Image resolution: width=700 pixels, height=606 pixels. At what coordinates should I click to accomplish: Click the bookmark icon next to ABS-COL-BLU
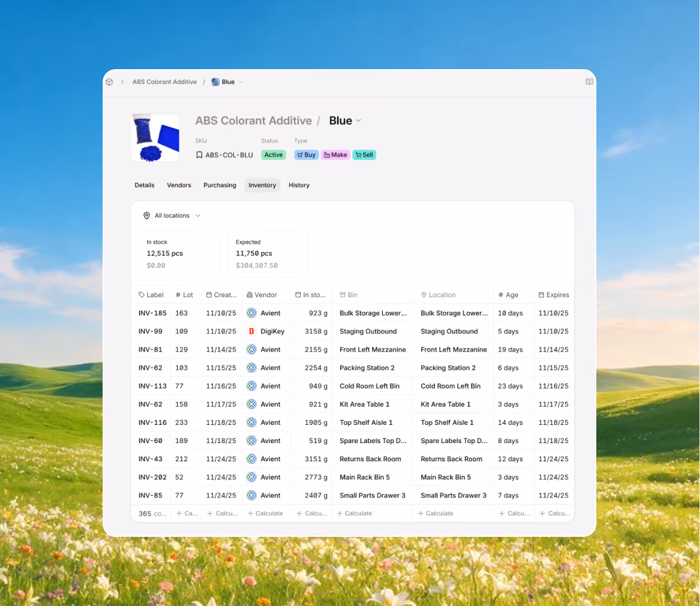(x=199, y=155)
